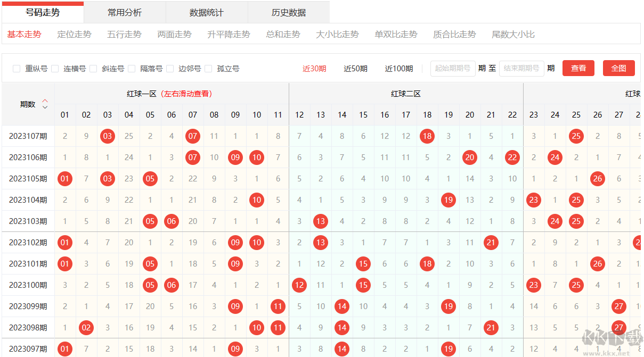The image size is (644, 357).
Task: Click column header 22
Action: (x=512, y=115)
